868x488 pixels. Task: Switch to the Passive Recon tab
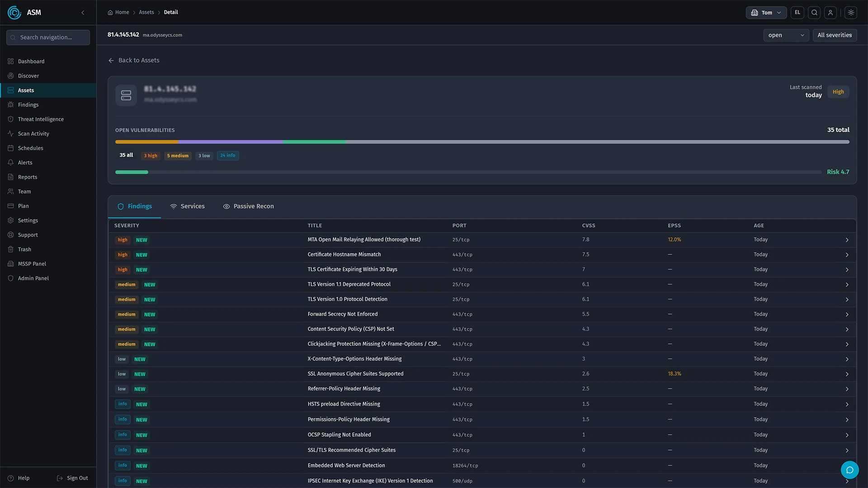point(248,206)
